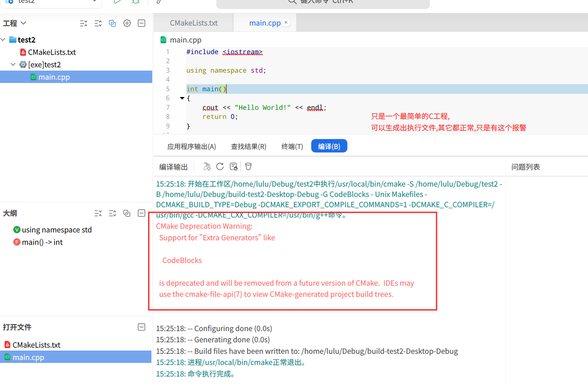Click the main.cpp breadcrumb above the editor
Screen dimensions: 588x384
click(x=185, y=40)
